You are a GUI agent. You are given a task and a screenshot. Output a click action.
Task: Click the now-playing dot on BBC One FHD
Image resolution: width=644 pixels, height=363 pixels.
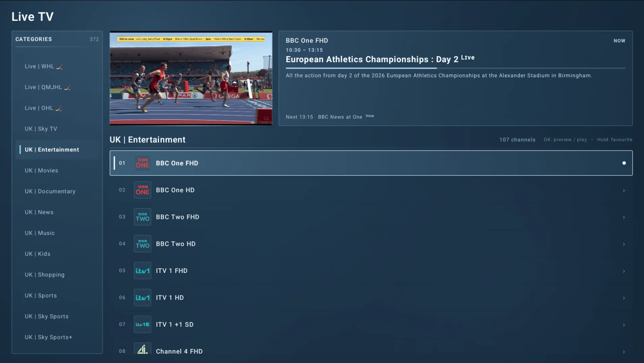(624, 163)
